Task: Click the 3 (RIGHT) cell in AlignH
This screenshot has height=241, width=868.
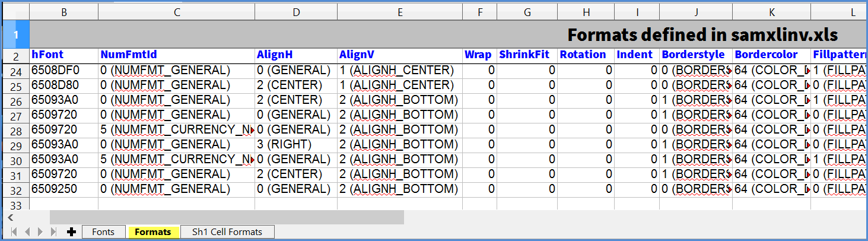Action: point(295,145)
